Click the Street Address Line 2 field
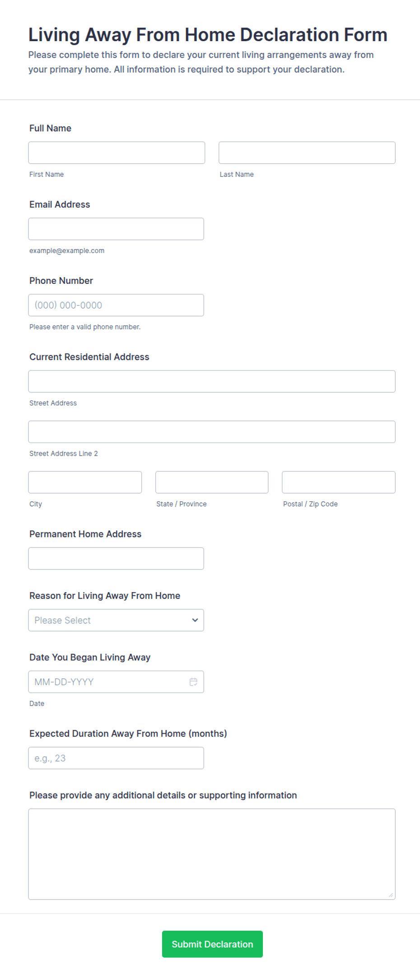This screenshot has height=980, width=420. click(x=212, y=432)
